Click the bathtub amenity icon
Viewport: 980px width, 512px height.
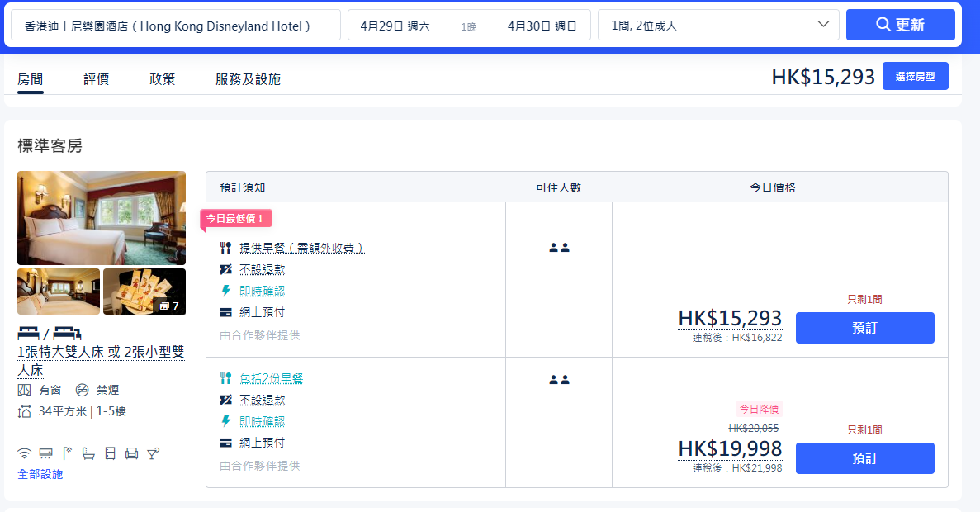[88, 453]
